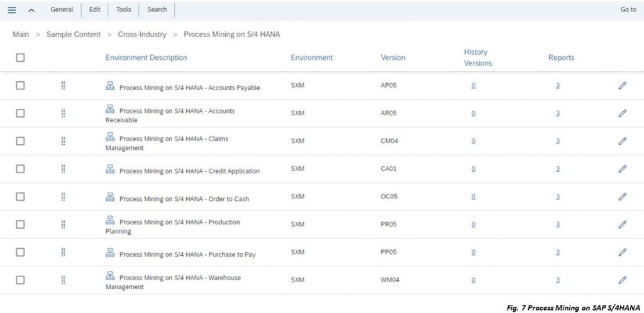Viewport: 644px width, 313px height.
Task: Sort by Environment Description column header
Action: 146,57
